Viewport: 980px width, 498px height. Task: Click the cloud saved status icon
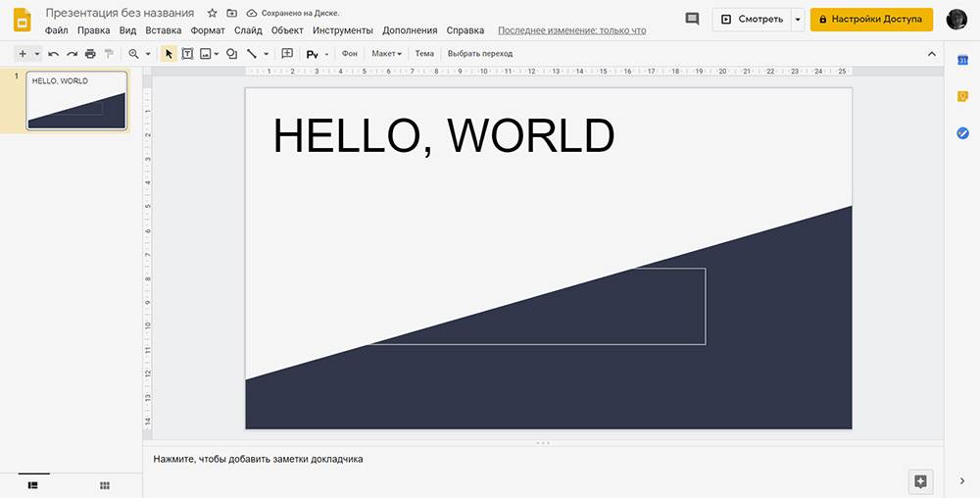[252, 13]
